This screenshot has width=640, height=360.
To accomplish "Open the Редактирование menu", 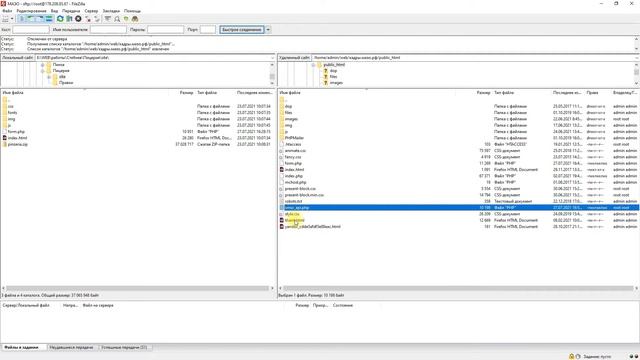I will tap(31, 11).
